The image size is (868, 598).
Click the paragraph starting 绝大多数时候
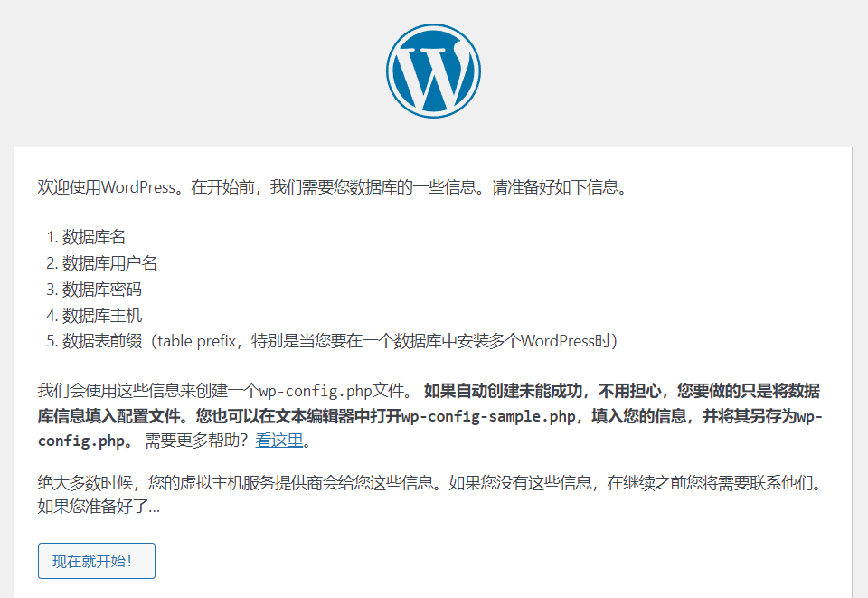pyautogui.click(x=430, y=494)
